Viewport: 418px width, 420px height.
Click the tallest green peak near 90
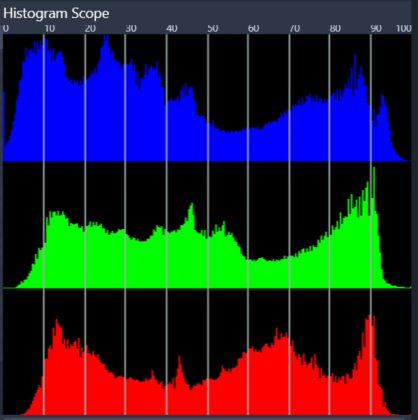coord(374,187)
